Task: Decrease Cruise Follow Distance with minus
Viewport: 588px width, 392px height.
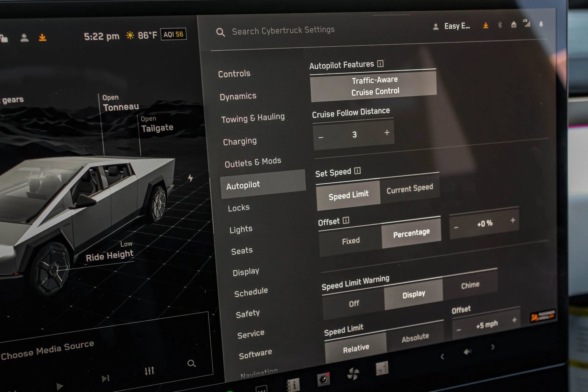Action: tap(321, 137)
